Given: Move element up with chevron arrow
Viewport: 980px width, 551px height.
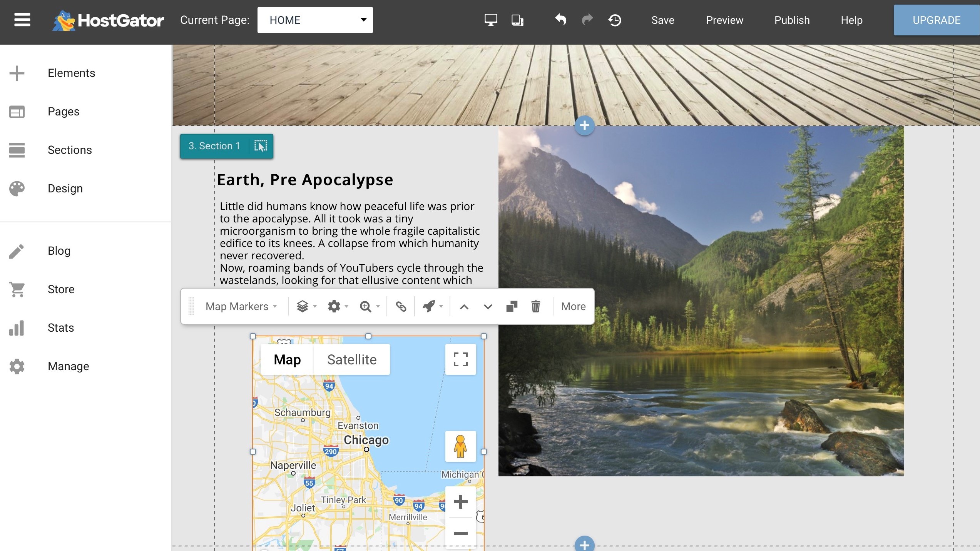Looking at the screenshot, I should tap(464, 307).
